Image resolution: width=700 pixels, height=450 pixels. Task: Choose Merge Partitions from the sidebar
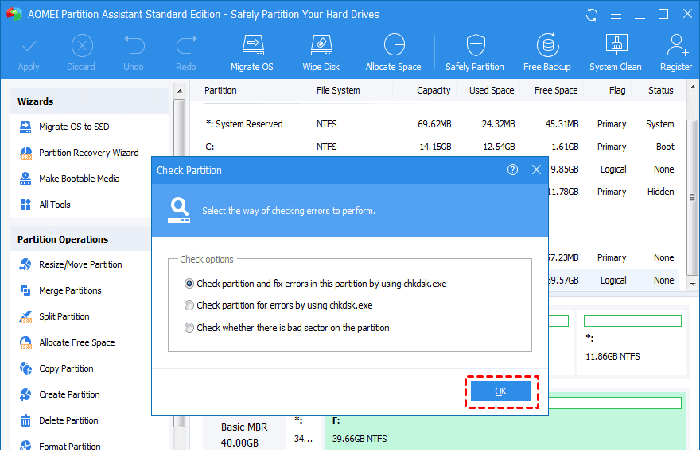70,291
